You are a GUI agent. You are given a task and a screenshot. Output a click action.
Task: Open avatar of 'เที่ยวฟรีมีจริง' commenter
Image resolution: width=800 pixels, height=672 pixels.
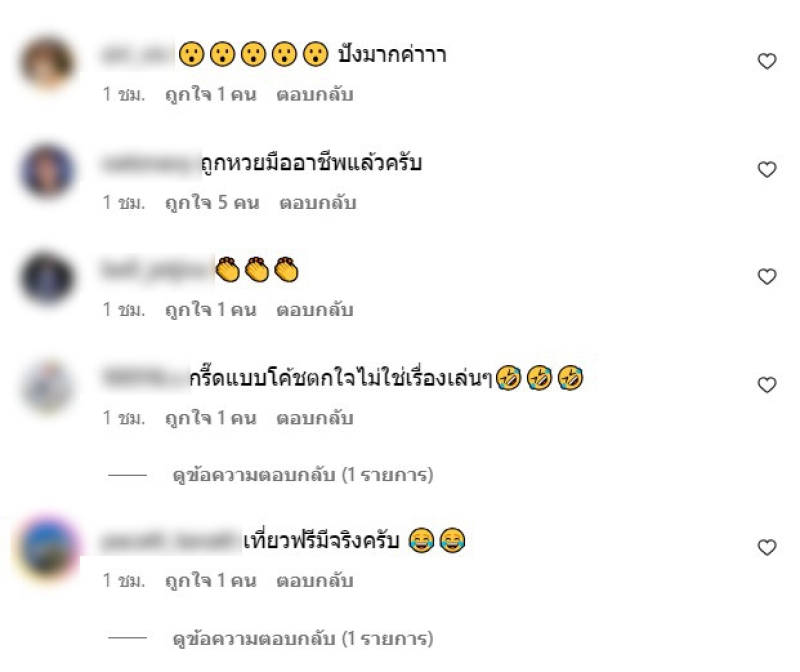tap(47, 549)
